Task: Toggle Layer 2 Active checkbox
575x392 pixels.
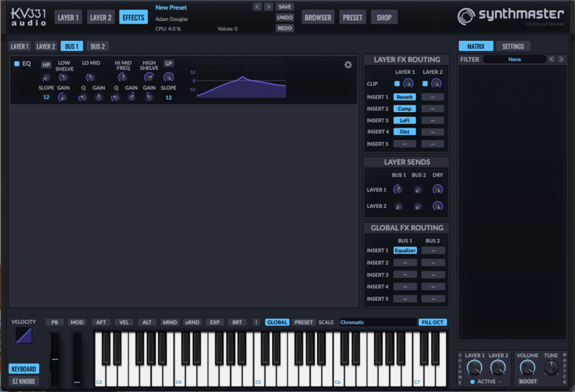Action: coord(500,382)
